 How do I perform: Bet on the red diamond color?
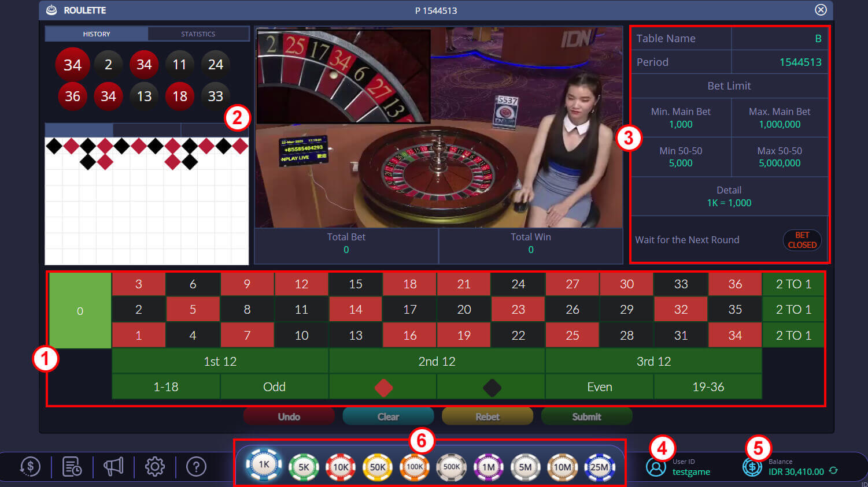tap(383, 387)
